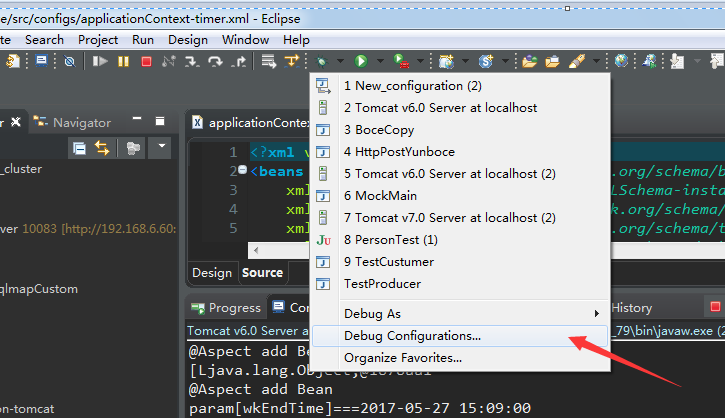Viewport: 725px width, 418px height.
Task: Open the Window menu
Action: [x=246, y=40]
